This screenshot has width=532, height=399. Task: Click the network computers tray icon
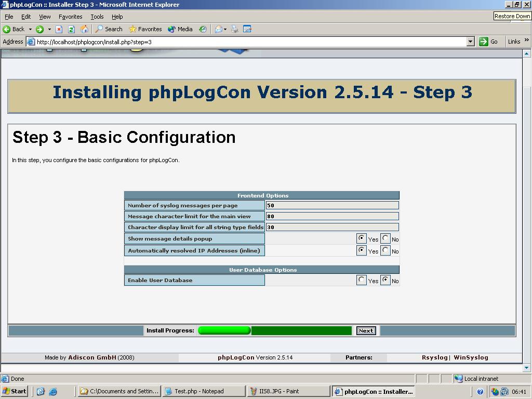pos(504,392)
